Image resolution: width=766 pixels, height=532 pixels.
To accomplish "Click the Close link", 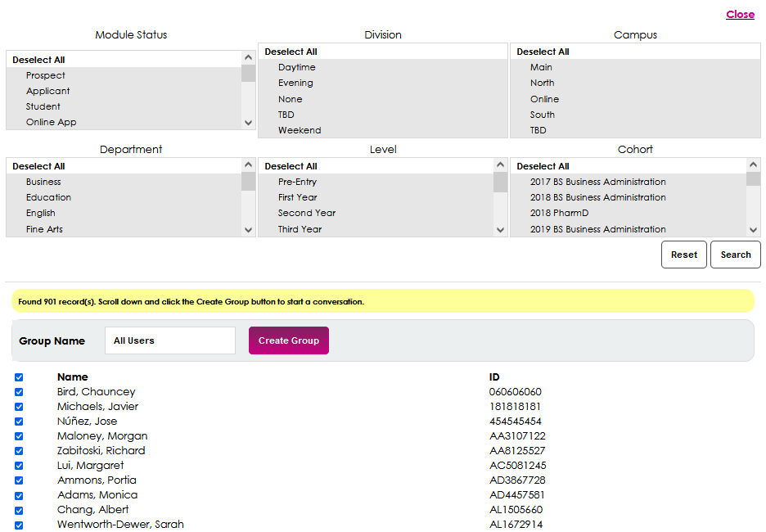I will click(740, 14).
